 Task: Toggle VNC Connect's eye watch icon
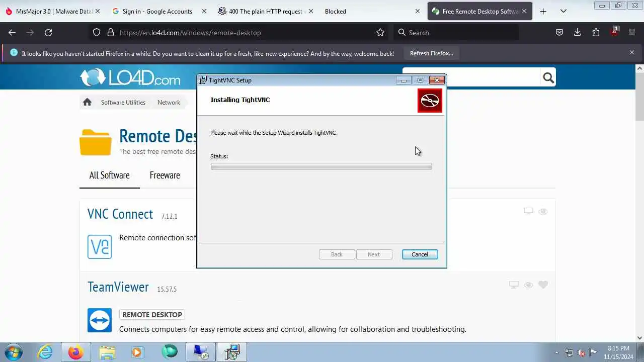[x=543, y=212]
